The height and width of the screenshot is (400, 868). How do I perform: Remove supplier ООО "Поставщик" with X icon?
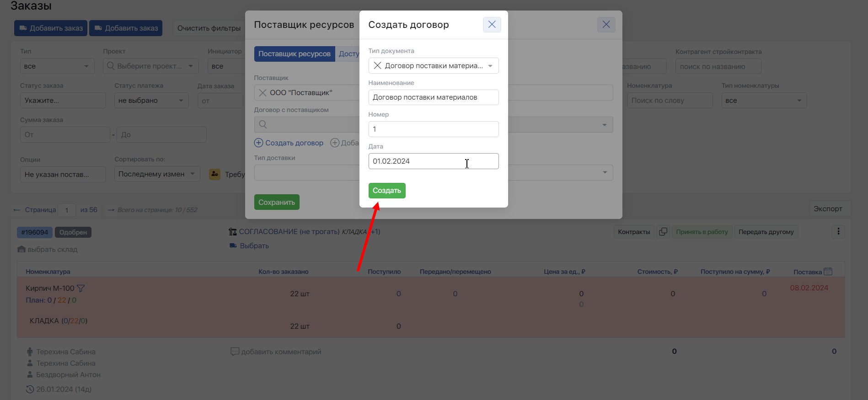[x=263, y=93]
